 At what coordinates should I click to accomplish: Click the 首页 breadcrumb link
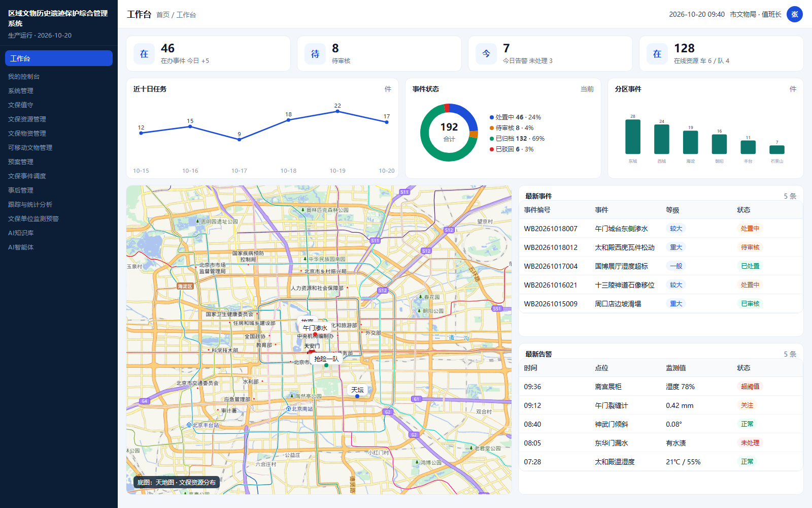pyautogui.click(x=163, y=15)
